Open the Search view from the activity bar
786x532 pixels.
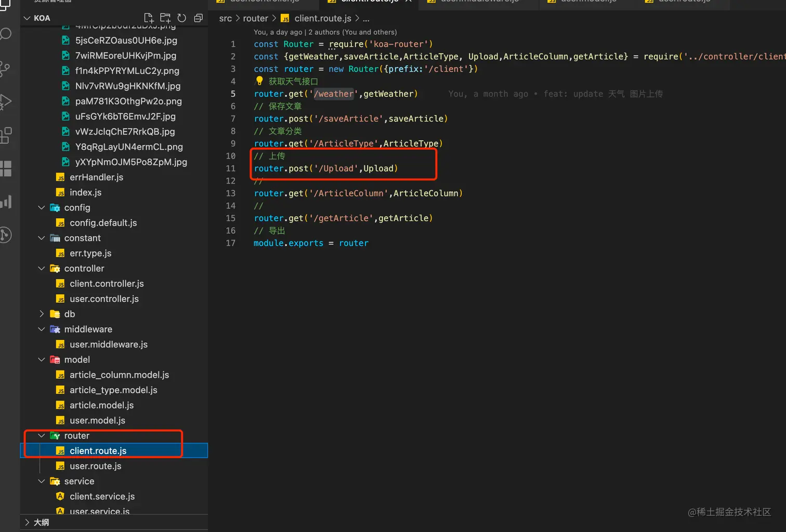[x=6, y=35]
